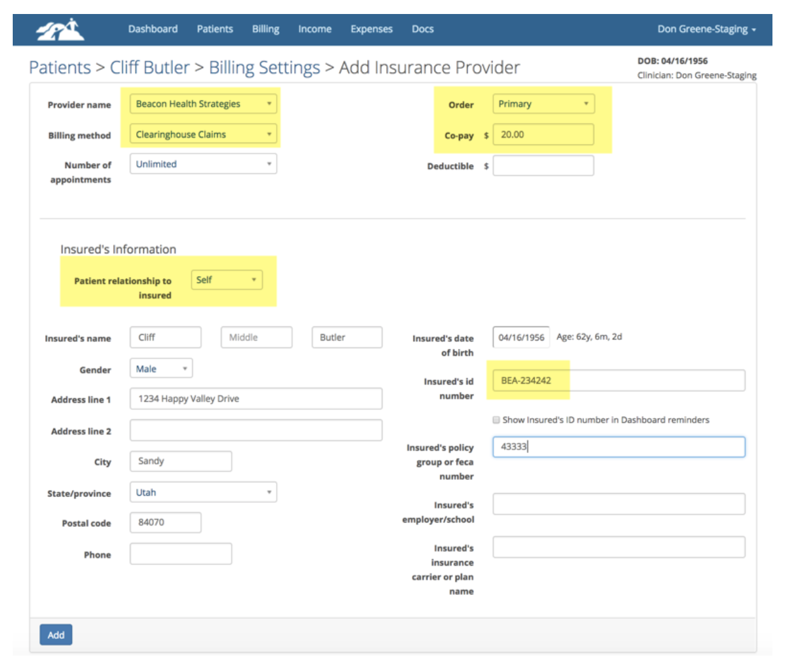
Task: Open the Provider name dropdown
Action: tap(204, 104)
